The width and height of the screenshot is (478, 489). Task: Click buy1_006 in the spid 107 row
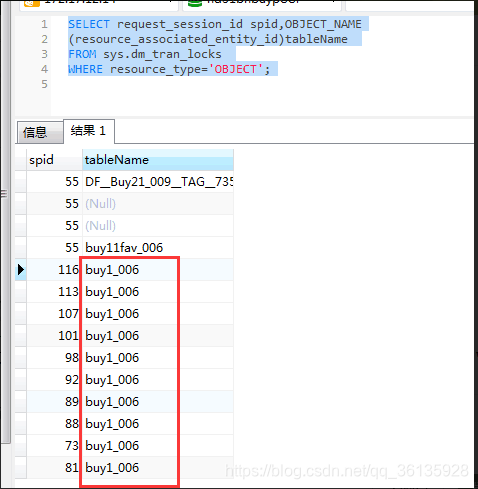click(112, 314)
